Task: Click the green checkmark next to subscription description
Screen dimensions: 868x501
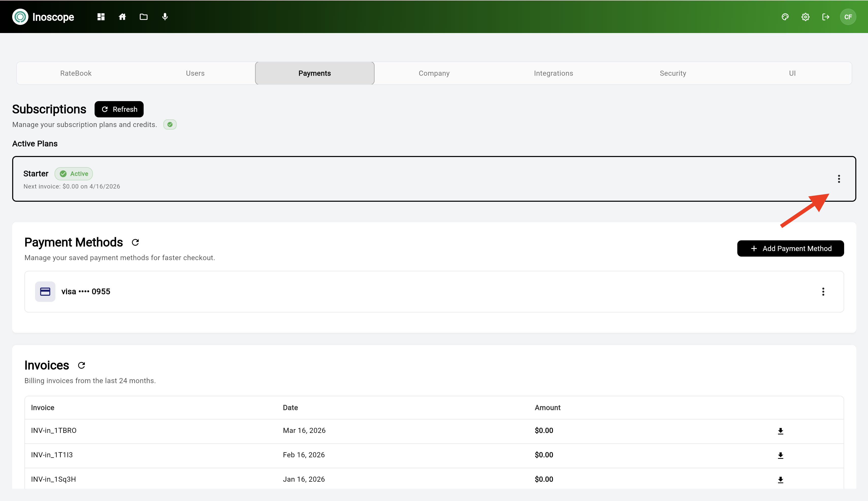Action: pos(170,124)
